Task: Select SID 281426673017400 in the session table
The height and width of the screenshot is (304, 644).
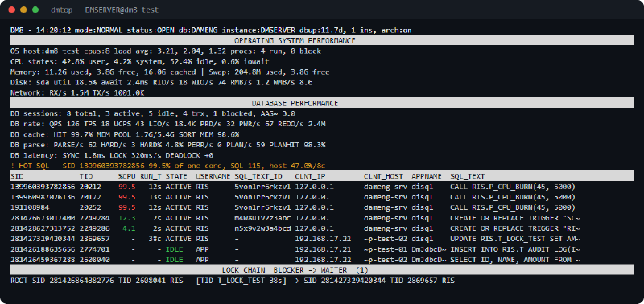Action: pos(43,218)
